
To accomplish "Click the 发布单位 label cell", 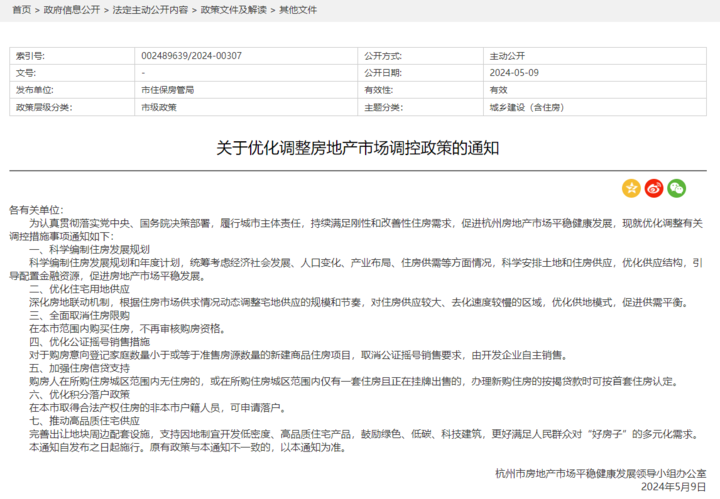I will pos(72,90).
